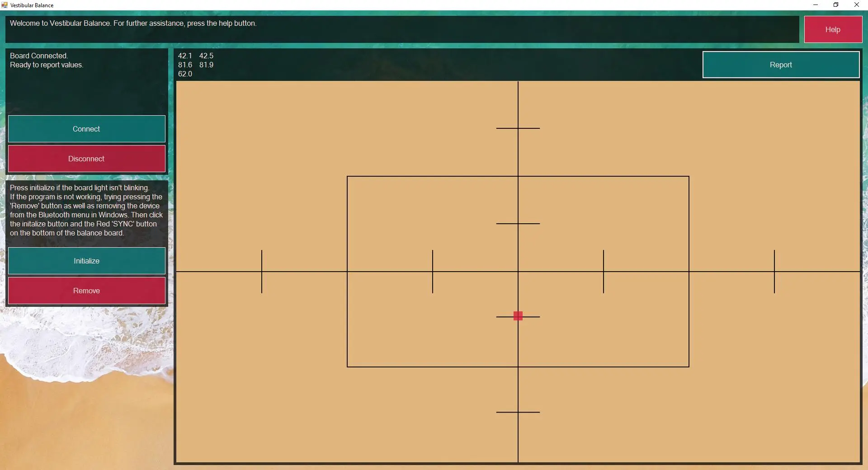Click the Remove device button
868x470 pixels.
pyautogui.click(x=86, y=291)
